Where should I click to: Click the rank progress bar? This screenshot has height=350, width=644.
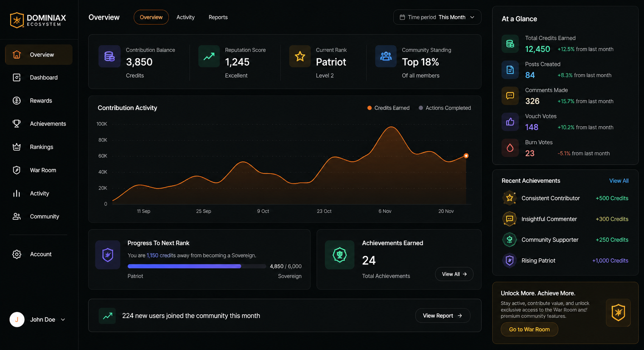197,266
